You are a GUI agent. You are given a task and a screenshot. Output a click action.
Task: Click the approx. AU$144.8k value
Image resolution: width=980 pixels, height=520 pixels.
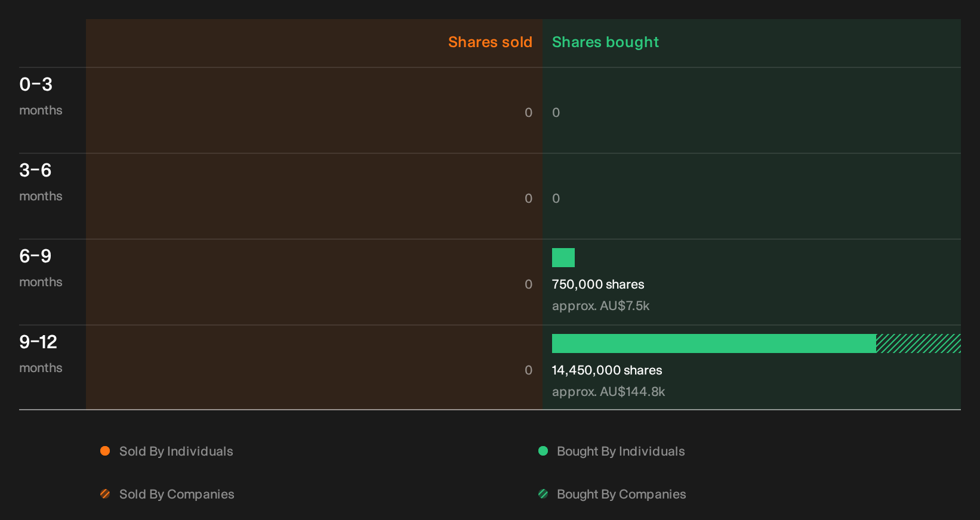[x=608, y=392]
